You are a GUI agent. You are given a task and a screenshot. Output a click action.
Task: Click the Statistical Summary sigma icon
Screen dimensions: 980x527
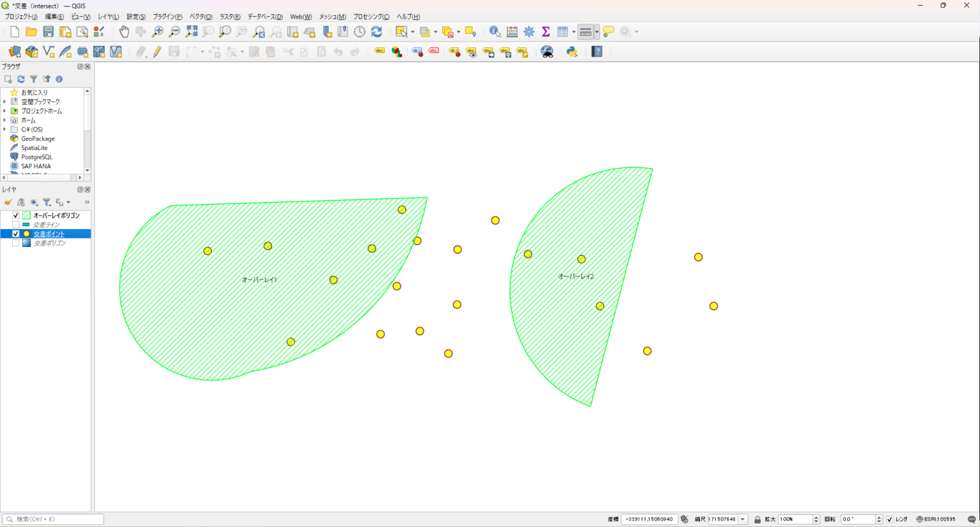coord(546,31)
